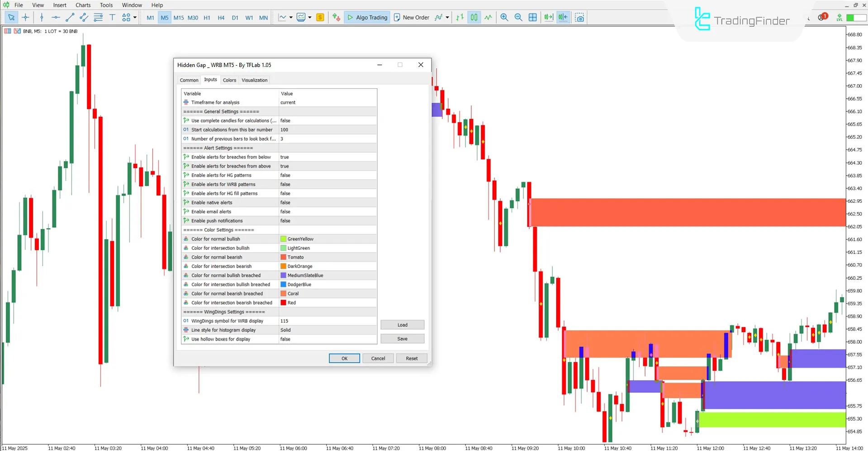Click the Reset button
868x451 pixels.
pos(411,358)
